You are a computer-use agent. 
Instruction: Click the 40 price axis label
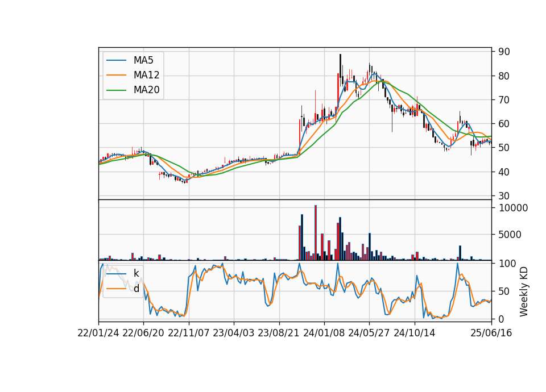(504, 172)
